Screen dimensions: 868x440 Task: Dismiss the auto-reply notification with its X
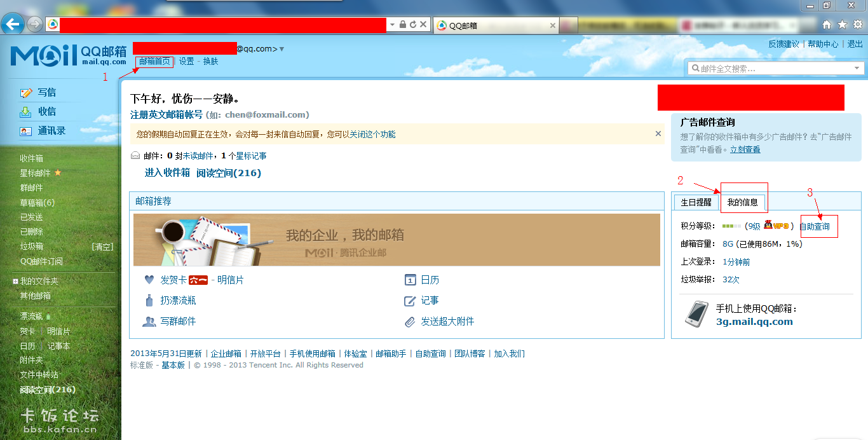click(658, 134)
